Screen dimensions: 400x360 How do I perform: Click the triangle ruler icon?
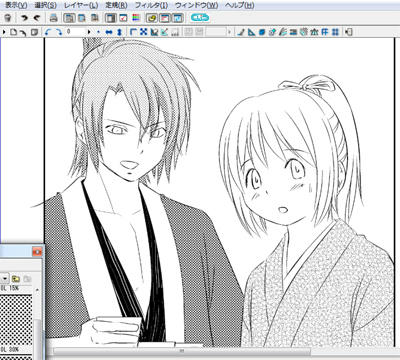coord(251,32)
